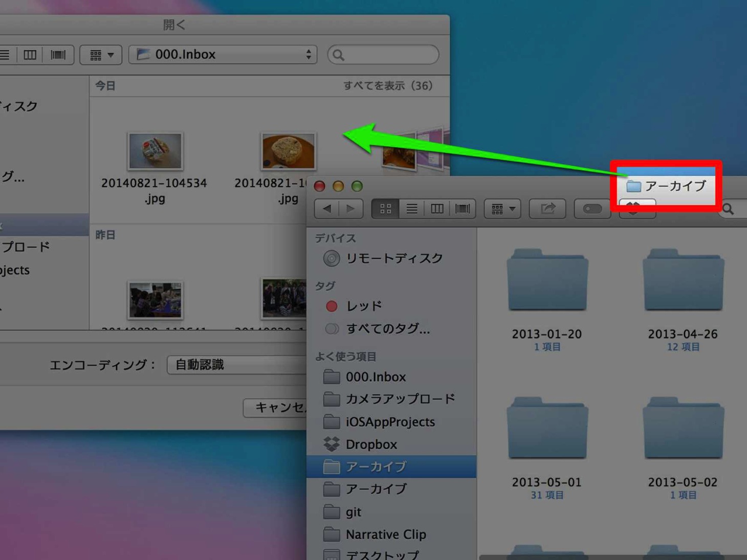
Task: Select カメラアップロード in Finder sidebar
Action: tap(391, 399)
